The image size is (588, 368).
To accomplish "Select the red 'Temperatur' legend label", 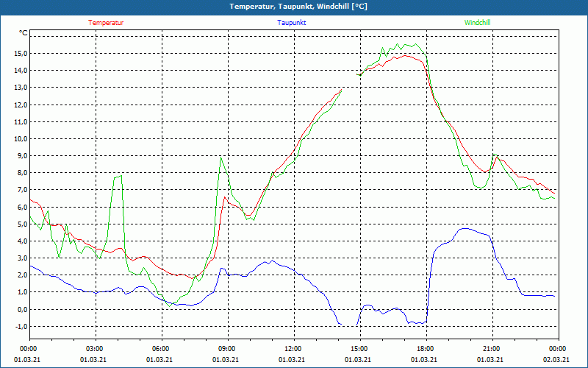I will pyautogui.click(x=106, y=23).
